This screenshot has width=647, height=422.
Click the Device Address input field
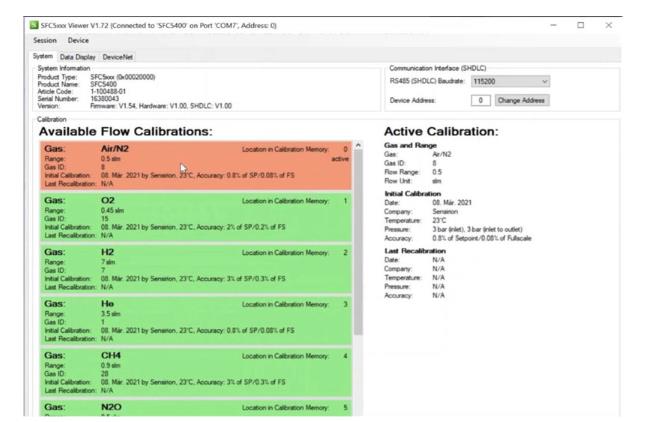point(480,101)
